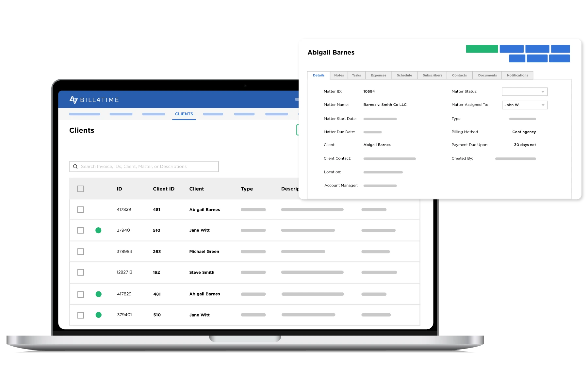Open the Expenses tab
The image size is (588, 392).
click(378, 75)
